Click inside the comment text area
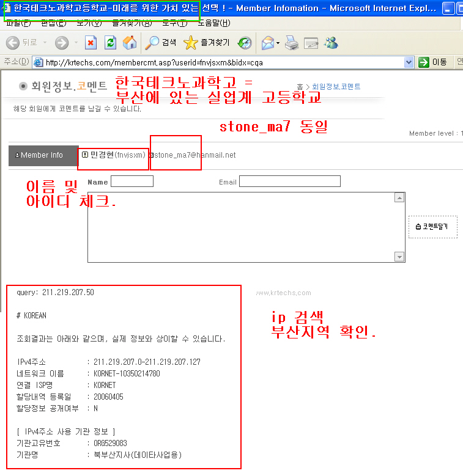Screen dimensions: 463x476 tap(241, 227)
